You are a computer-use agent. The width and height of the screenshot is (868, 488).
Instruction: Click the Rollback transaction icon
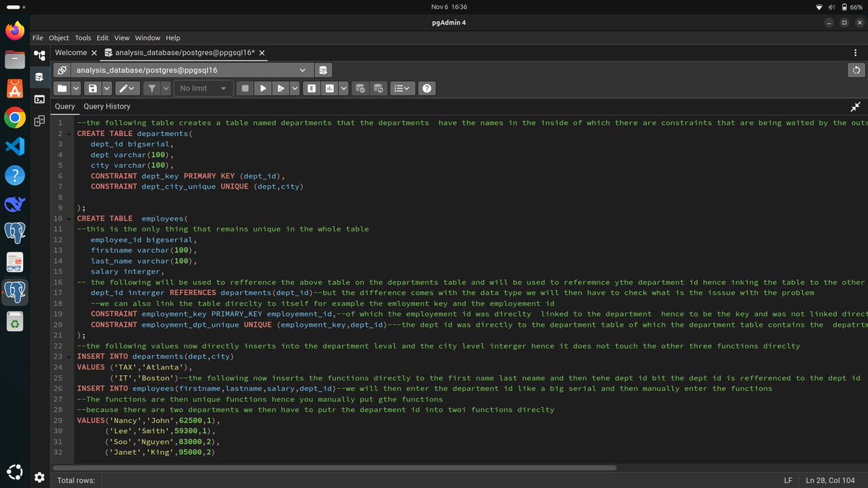coord(378,87)
